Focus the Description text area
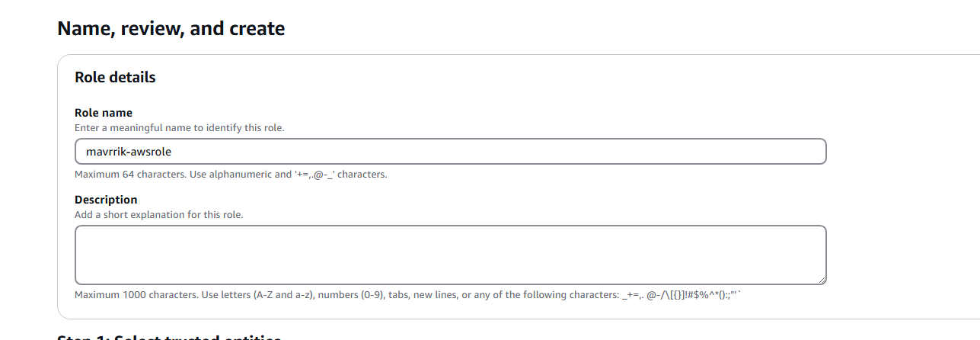The width and height of the screenshot is (980, 340). pos(450,255)
